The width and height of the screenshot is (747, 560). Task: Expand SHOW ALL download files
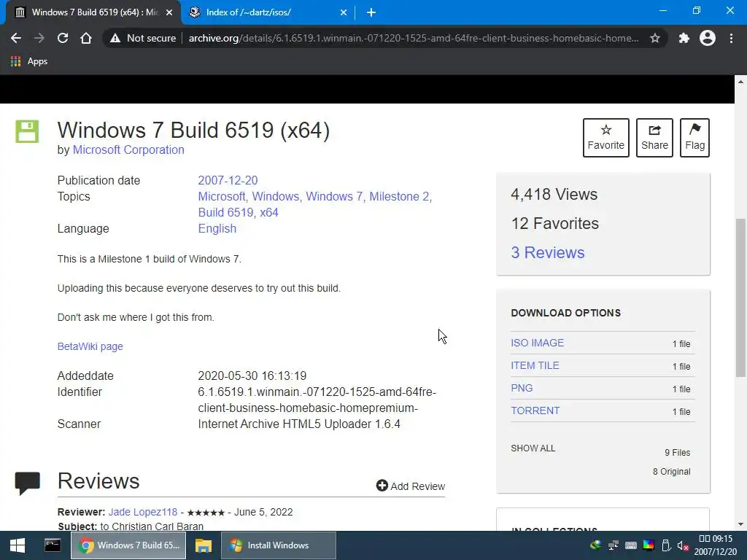(x=533, y=448)
